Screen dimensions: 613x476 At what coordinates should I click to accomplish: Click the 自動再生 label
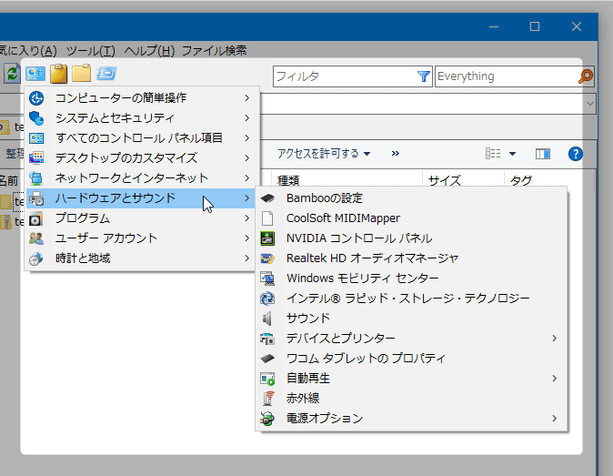pos(308,378)
